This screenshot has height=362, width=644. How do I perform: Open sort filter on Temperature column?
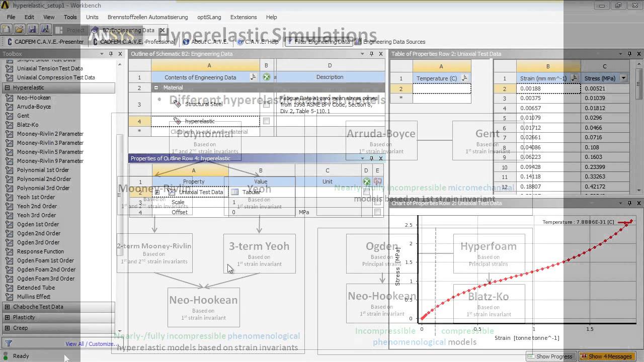point(464,78)
